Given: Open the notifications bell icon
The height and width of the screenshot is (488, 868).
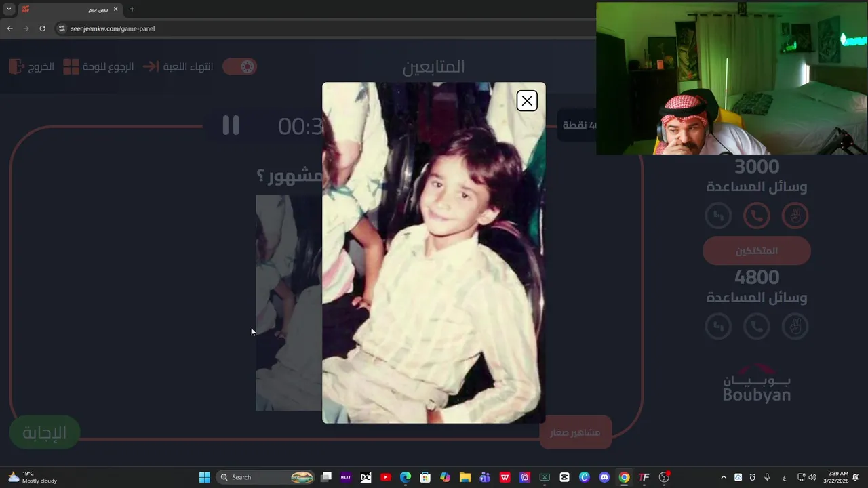Looking at the screenshot, I should click(x=856, y=477).
